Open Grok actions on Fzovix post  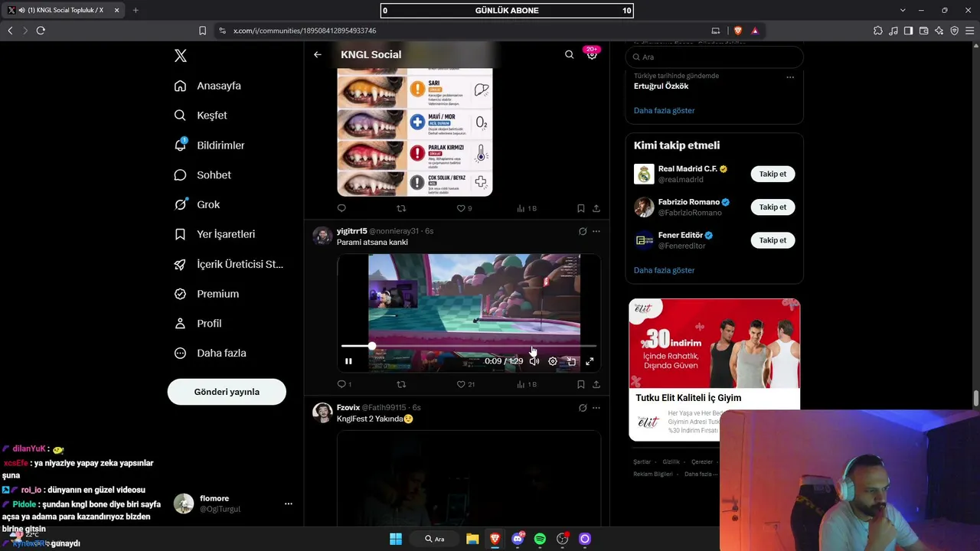(x=583, y=408)
